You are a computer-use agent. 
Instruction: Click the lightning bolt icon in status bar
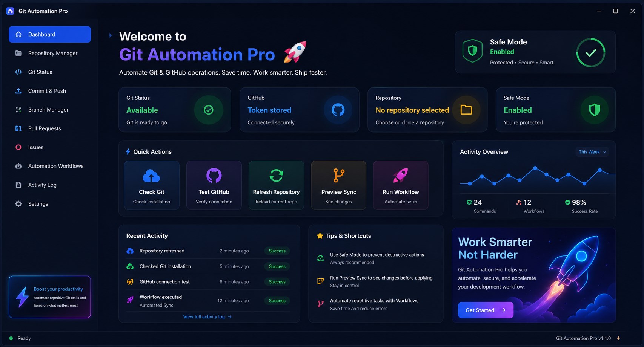pyautogui.click(x=618, y=338)
